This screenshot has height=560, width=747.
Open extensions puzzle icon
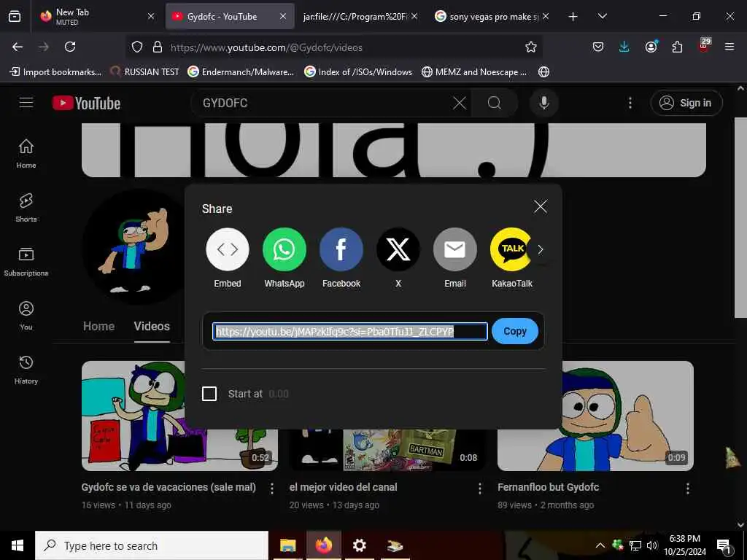(677, 47)
